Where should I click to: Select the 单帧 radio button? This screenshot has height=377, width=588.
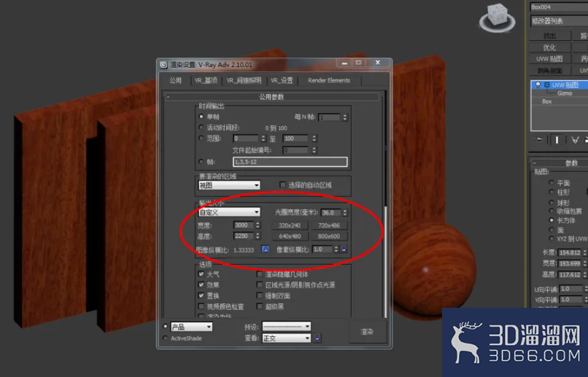tap(201, 117)
